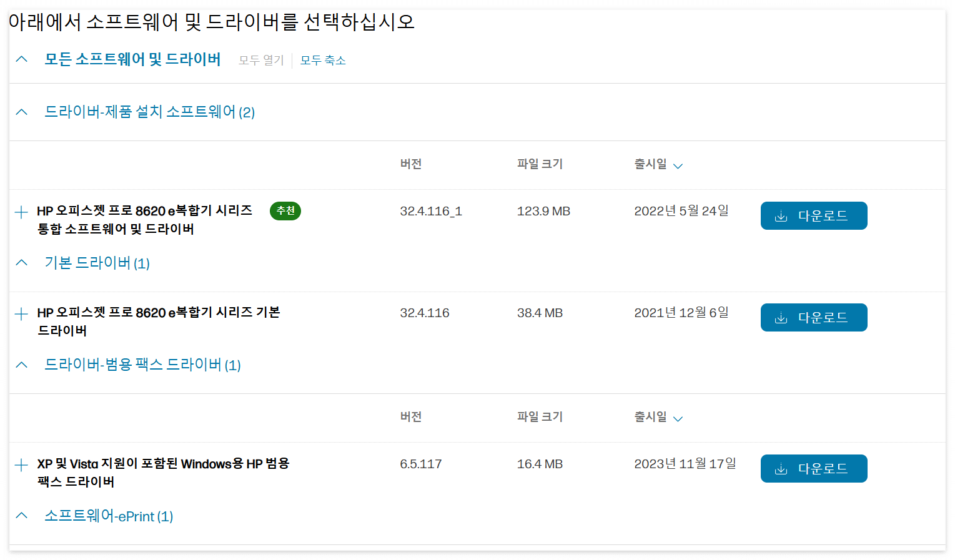Click the 드라이버-범용 팩스 드라이버 (1) heading

[x=142, y=365]
